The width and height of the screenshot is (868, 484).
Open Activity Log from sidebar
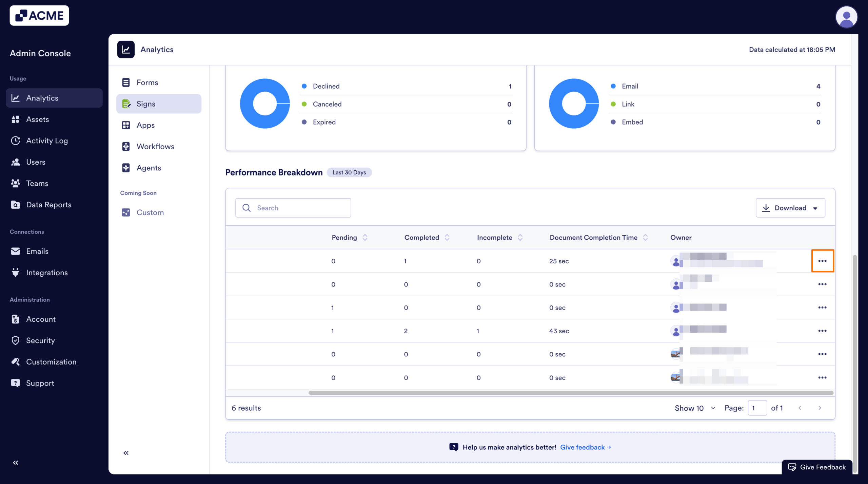tap(47, 141)
